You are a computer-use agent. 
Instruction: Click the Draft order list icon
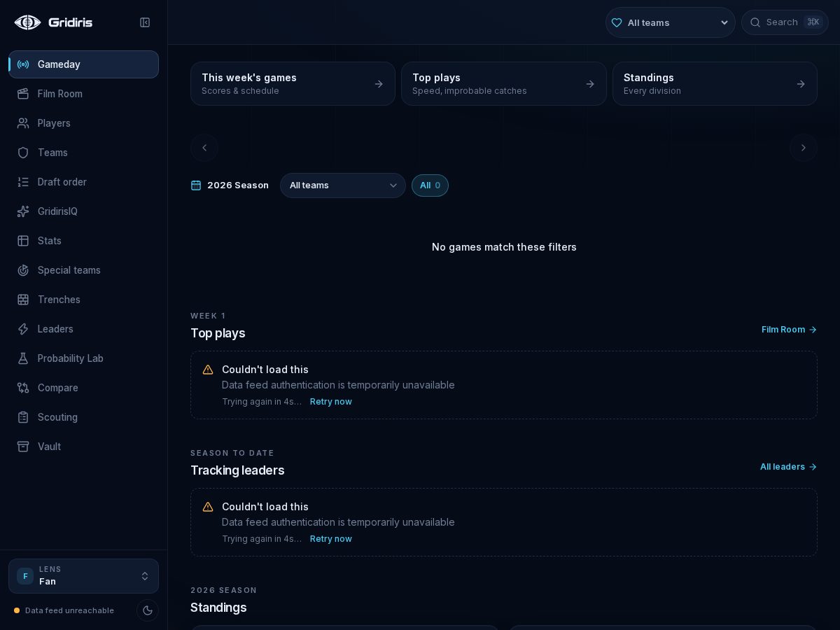pyautogui.click(x=23, y=182)
